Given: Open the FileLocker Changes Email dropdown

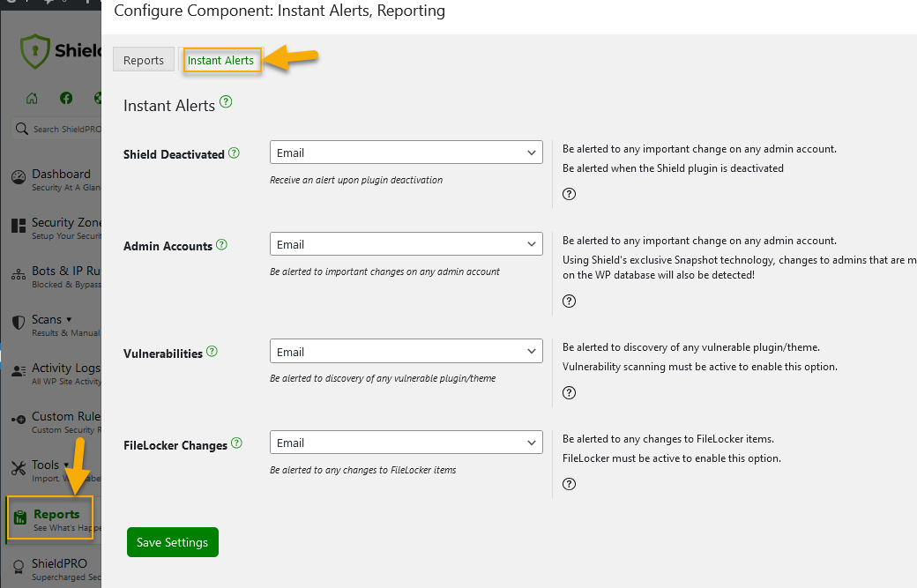Looking at the screenshot, I should [406, 443].
